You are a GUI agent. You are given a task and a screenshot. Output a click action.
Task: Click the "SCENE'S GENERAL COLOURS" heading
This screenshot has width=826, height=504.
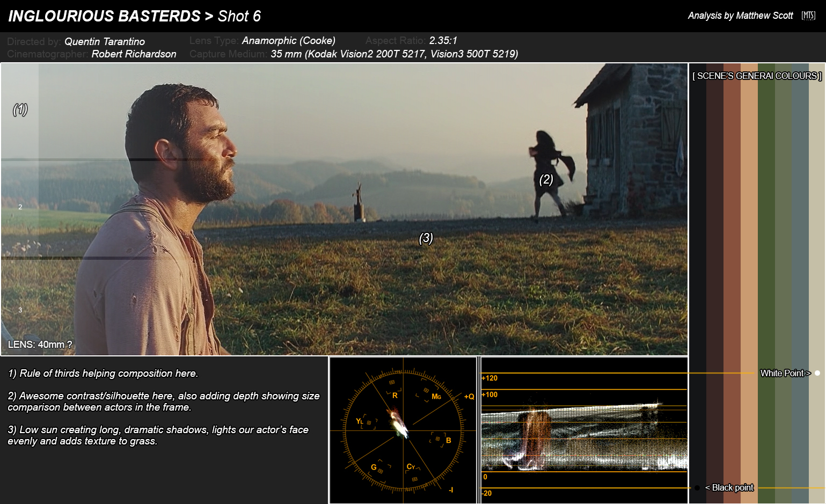[x=757, y=76]
